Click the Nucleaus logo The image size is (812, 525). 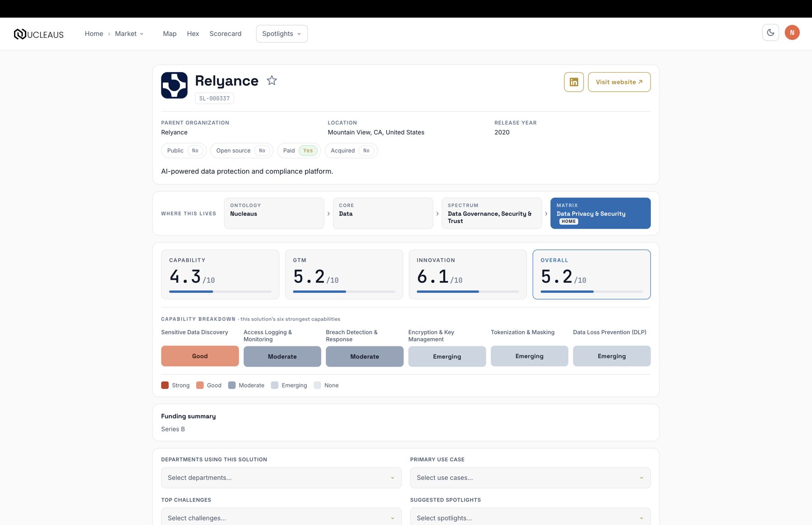pos(38,34)
